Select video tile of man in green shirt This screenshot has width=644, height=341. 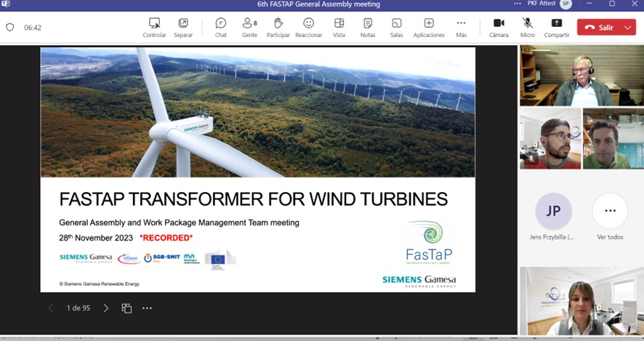[x=613, y=138]
